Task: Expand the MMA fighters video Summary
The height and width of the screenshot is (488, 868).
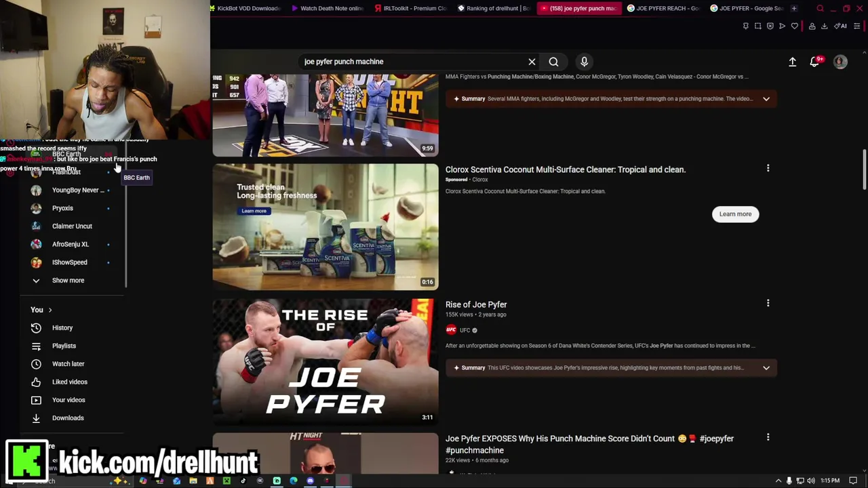Action: tap(766, 99)
